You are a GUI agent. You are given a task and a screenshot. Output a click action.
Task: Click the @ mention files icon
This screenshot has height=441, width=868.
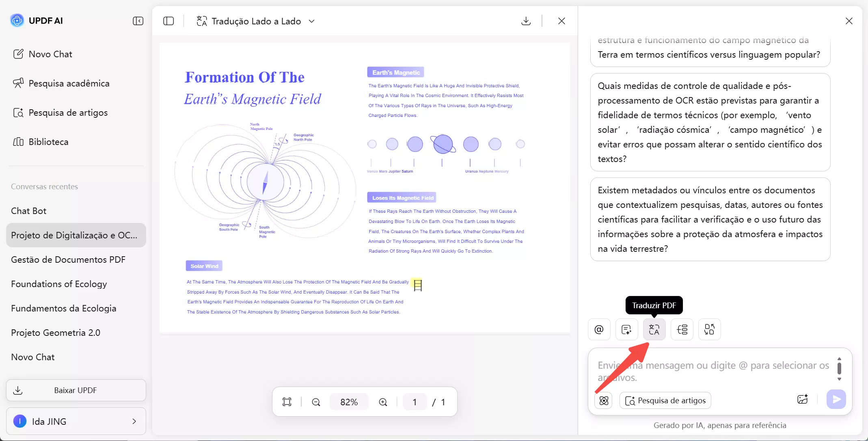coord(599,329)
